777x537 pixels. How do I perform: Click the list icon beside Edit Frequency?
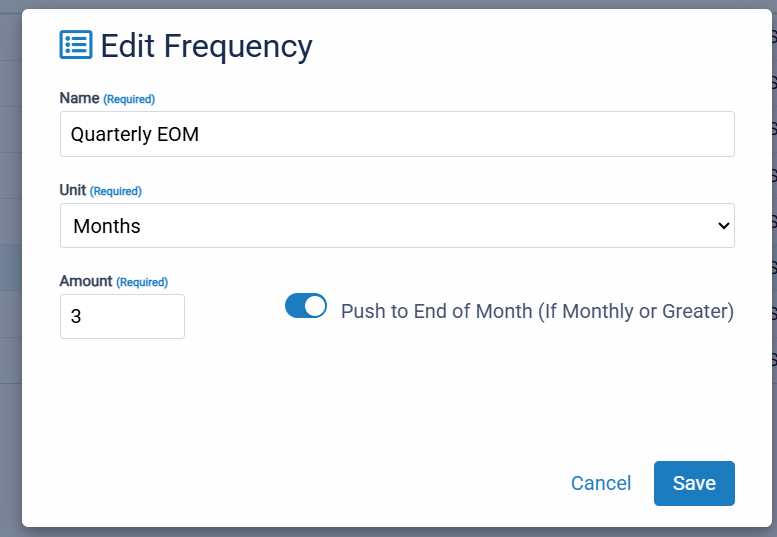click(76, 45)
